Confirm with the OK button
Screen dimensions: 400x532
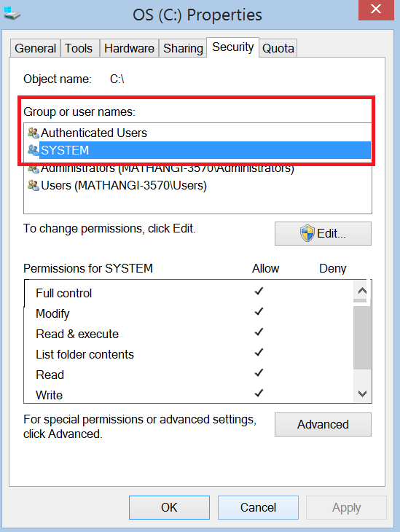click(x=169, y=507)
